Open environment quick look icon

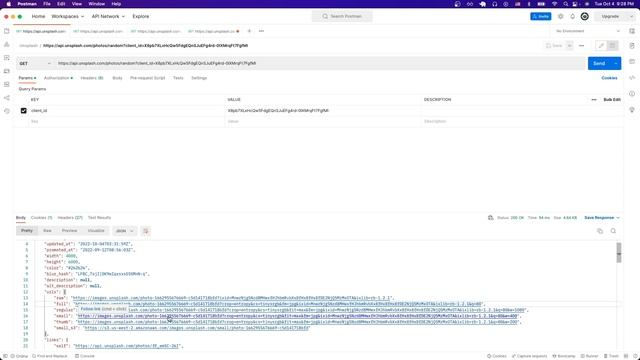tap(632, 31)
